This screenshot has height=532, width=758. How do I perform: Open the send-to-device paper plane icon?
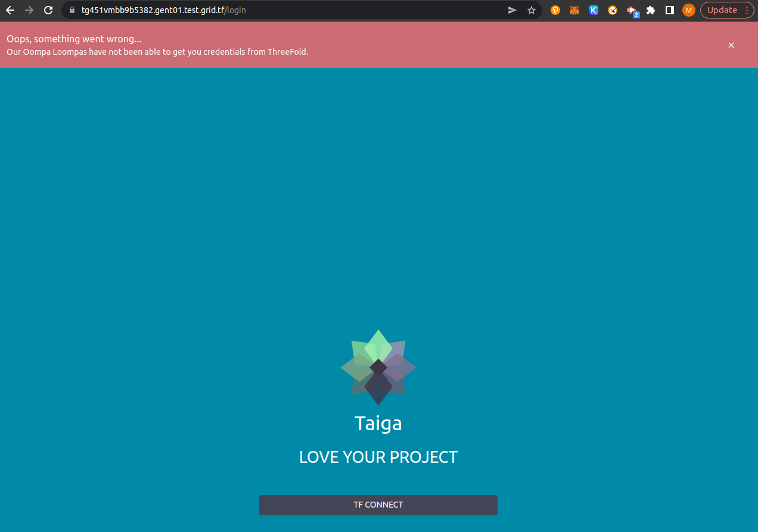[x=512, y=10]
